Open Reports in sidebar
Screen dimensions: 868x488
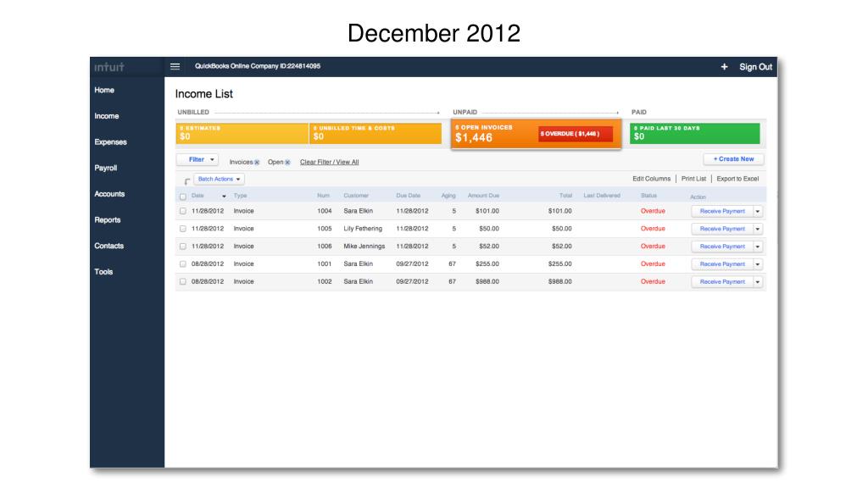pyautogui.click(x=108, y=220)
